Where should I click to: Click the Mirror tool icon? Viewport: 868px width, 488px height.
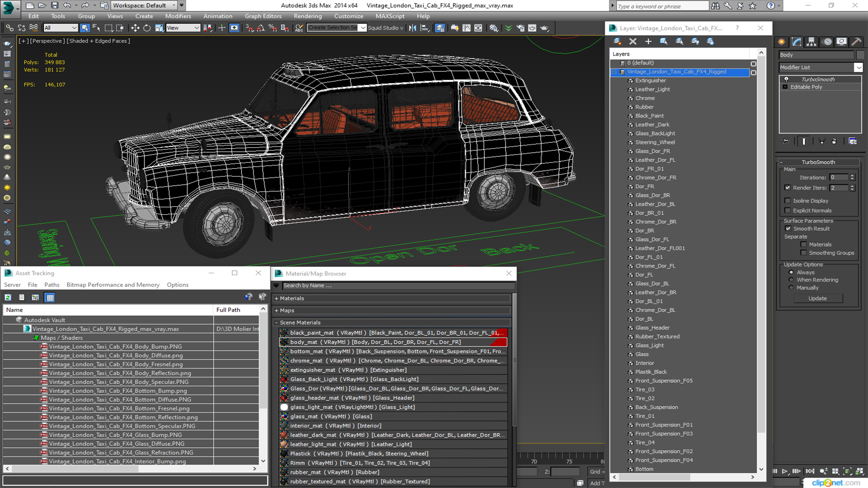[412, 28]
